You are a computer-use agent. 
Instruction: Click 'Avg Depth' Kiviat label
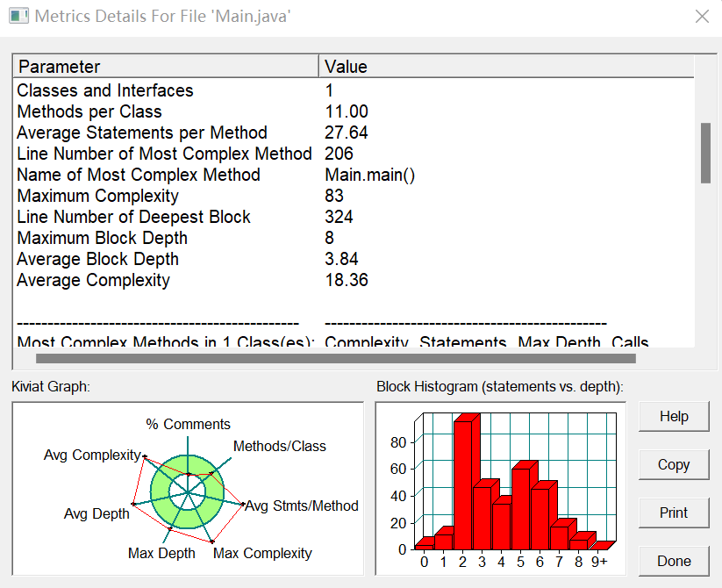97,514
